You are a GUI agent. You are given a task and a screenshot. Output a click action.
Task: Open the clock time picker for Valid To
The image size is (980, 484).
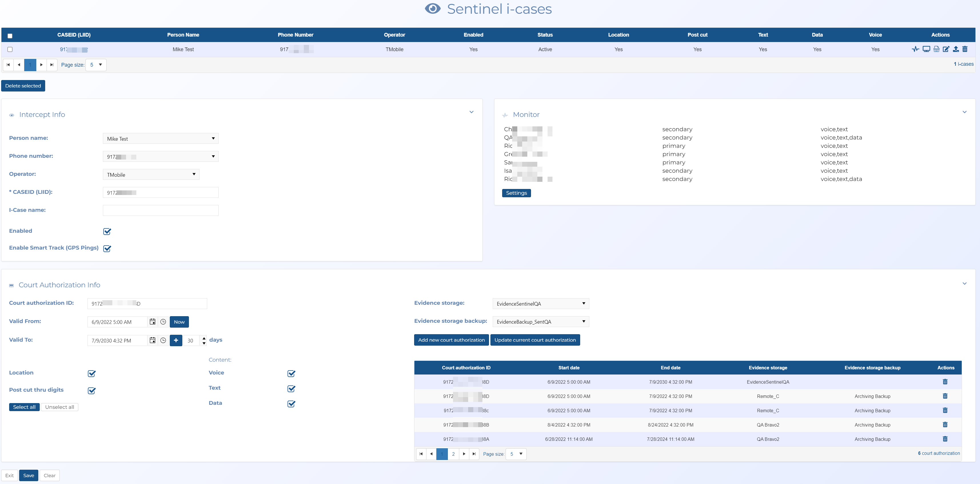tap(163, 340)
